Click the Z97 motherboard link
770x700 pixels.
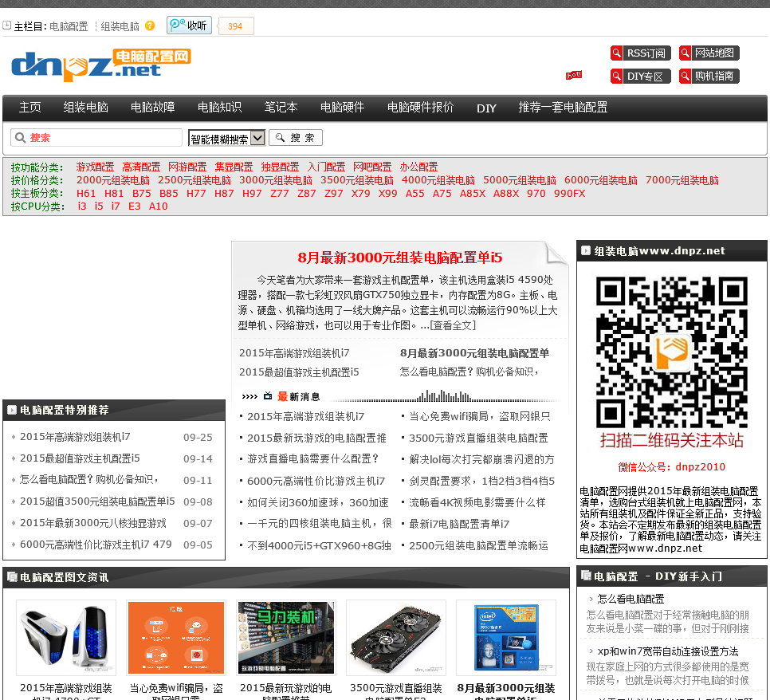[334, 194]
